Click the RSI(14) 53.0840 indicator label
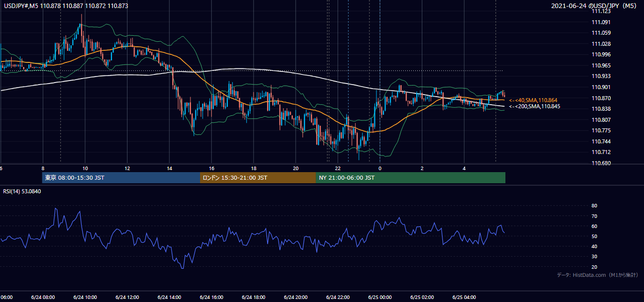This screenshot has height=302, width=644. 22,191
